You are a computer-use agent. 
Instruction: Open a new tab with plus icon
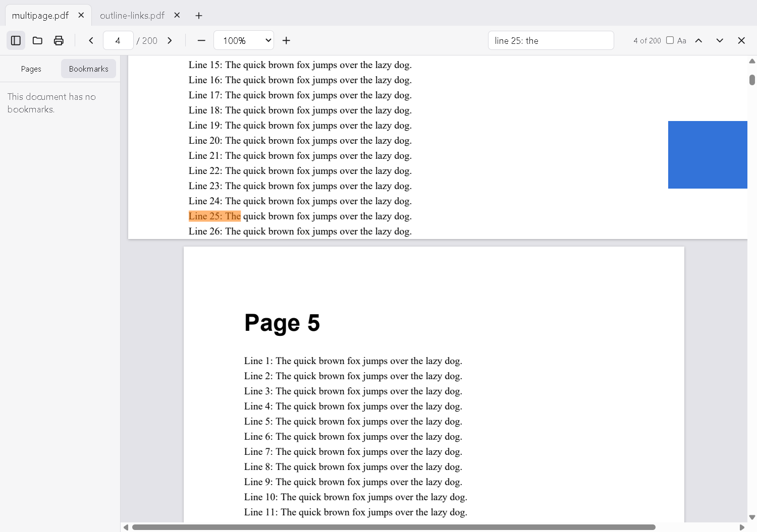tap(199, 16)
